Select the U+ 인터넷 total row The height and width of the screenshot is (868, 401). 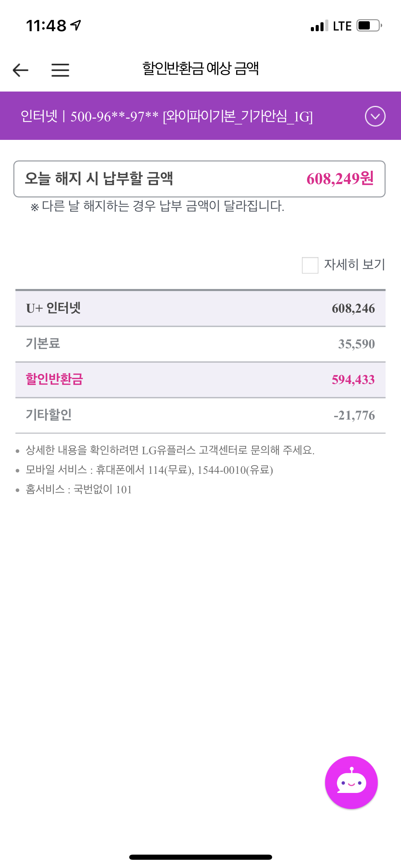click(x=200, y=308)
